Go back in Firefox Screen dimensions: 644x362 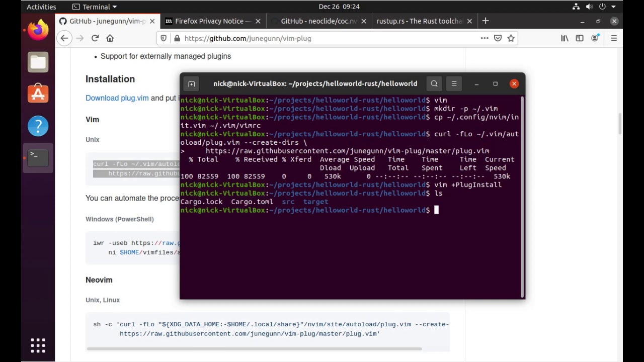pyautogui.click(x=64, y=38)
